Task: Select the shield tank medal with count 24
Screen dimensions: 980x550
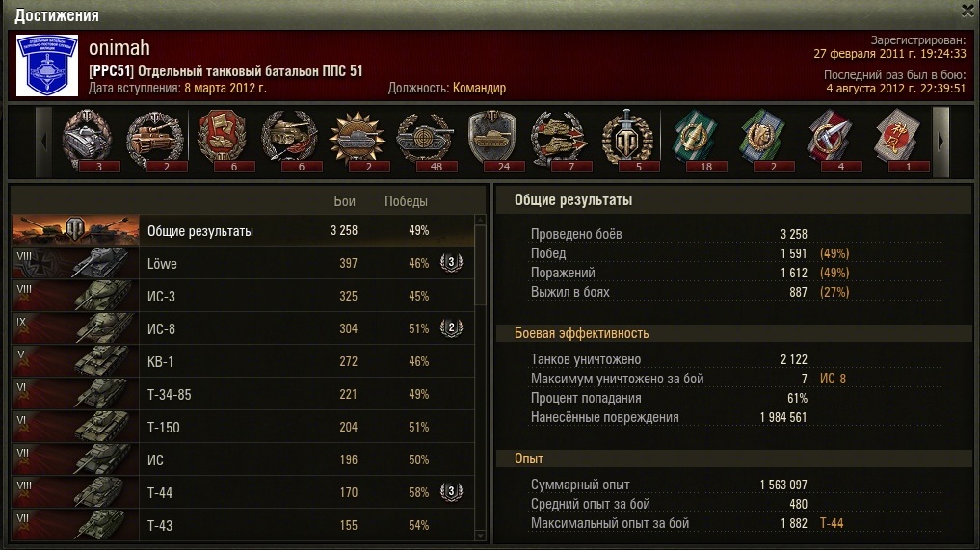Action: point(492,141)
